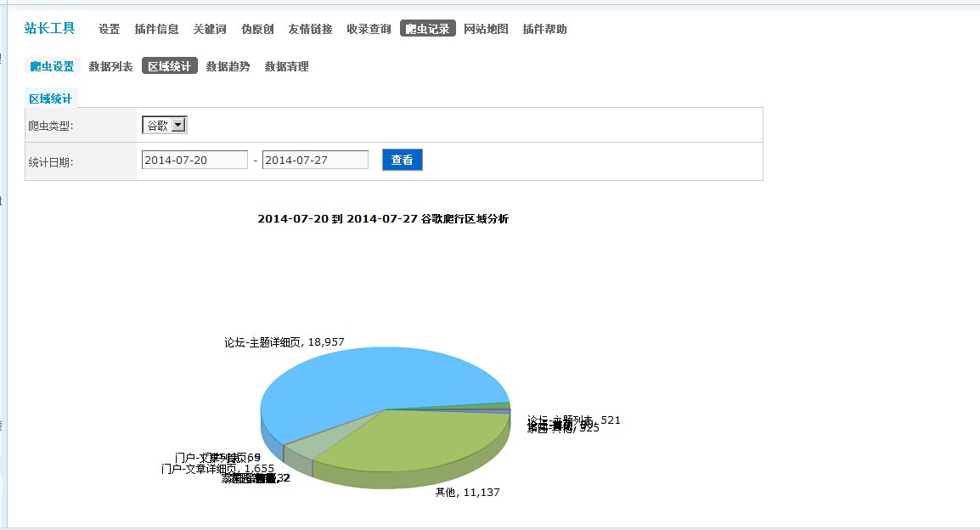The width and height of the screenshot is (980, 530).
Task: Click the label 门户-文章详细页, 1,655
Action: point(217,469)
